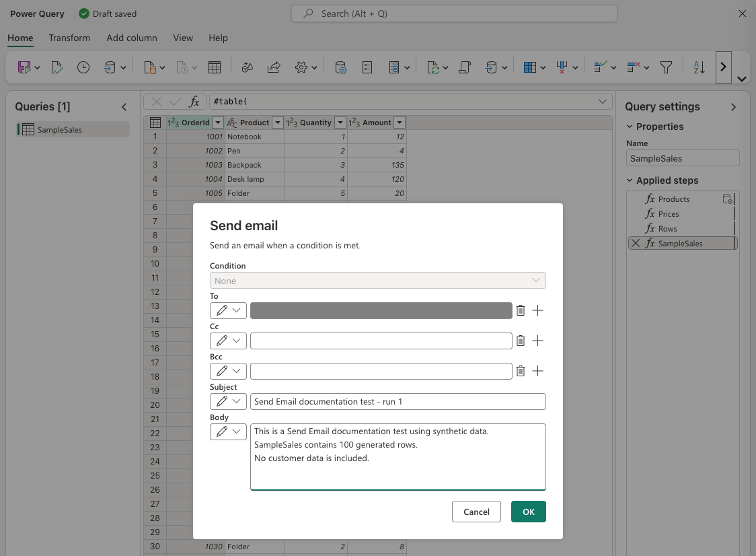This screenshot has width=756, height=556.
Task: Click the Condition dropdown showing None
Action: pyautogui.click(x=377, y=281)
